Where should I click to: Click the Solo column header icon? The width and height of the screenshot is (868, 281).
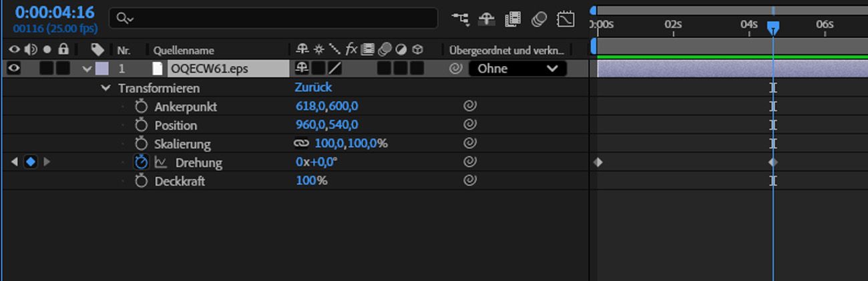click(x=47, y=49)
